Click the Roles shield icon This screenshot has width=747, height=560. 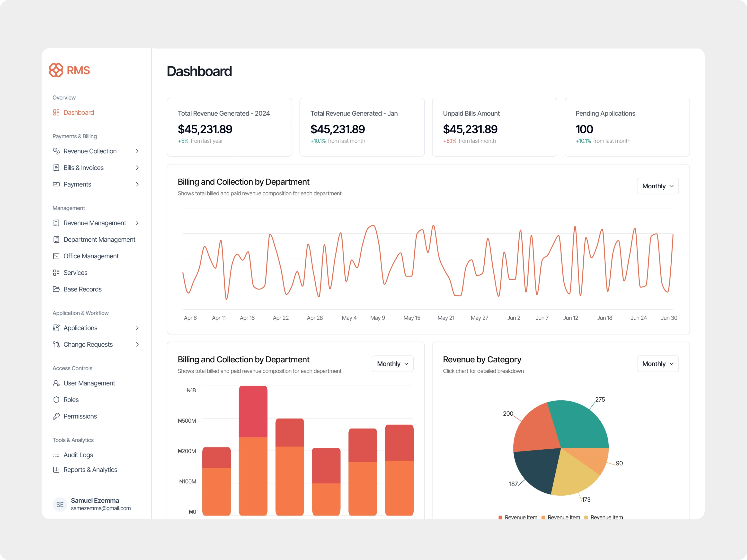pyautogui.click(x=56, y=399)
